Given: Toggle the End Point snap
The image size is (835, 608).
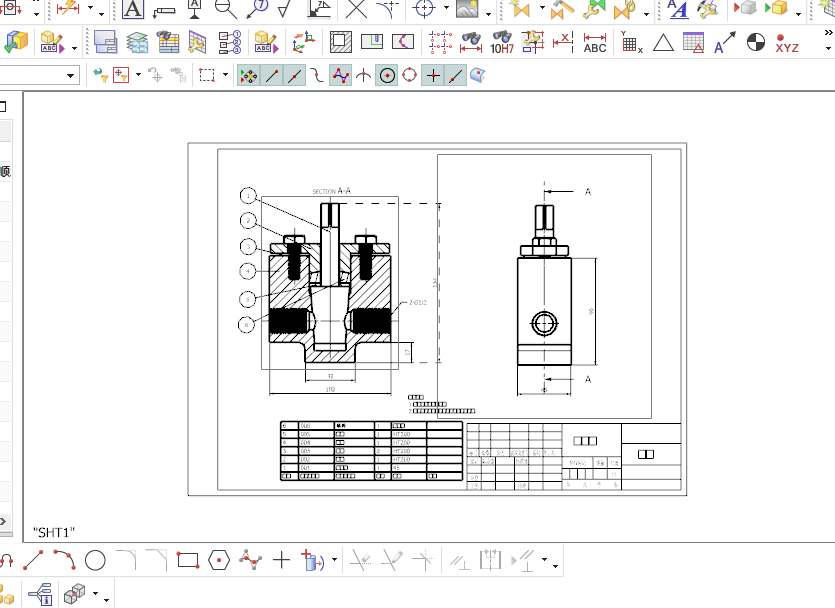Looking at the screenshot, I should pos(272,76).
